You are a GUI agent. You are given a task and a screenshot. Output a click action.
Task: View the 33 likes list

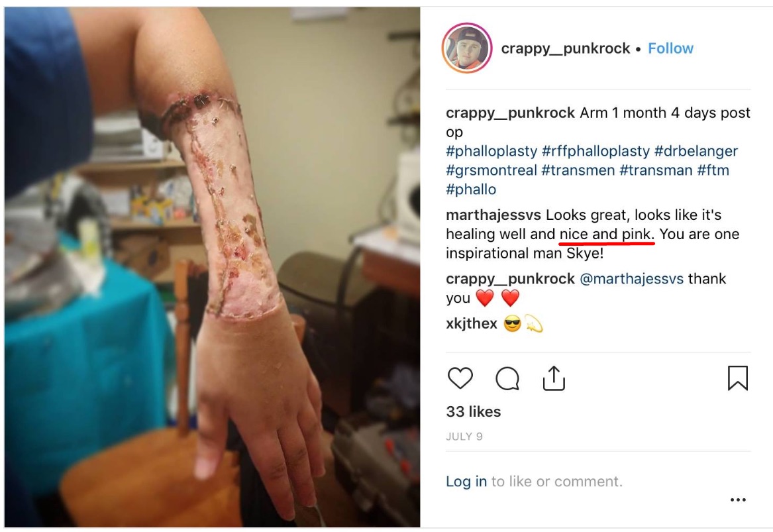point(473,411)
